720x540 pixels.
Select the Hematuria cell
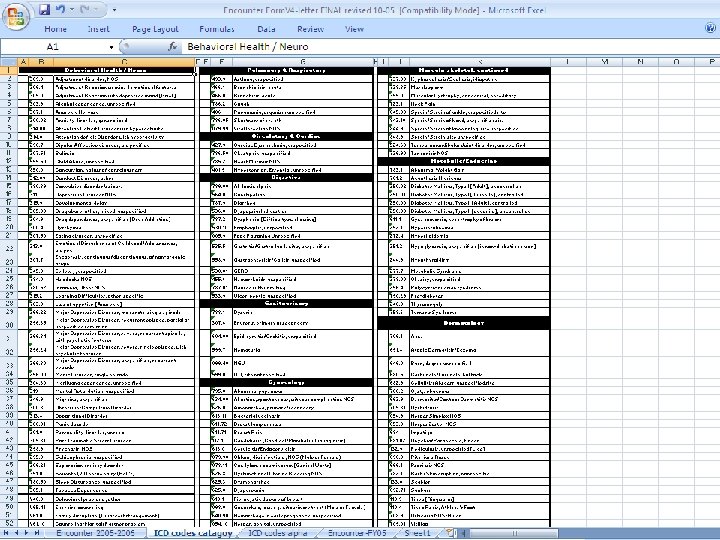[x=302, y=350]
